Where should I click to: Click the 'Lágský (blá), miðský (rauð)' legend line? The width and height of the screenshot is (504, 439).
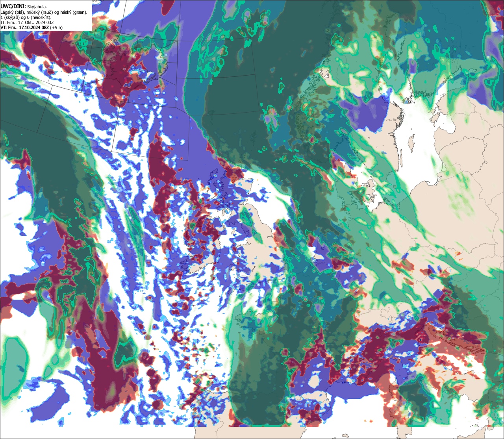[x=44, y=12]
